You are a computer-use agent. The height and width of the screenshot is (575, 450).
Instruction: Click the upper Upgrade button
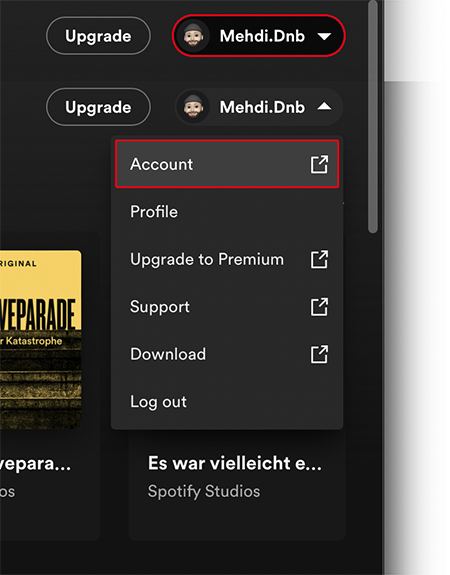98,36
